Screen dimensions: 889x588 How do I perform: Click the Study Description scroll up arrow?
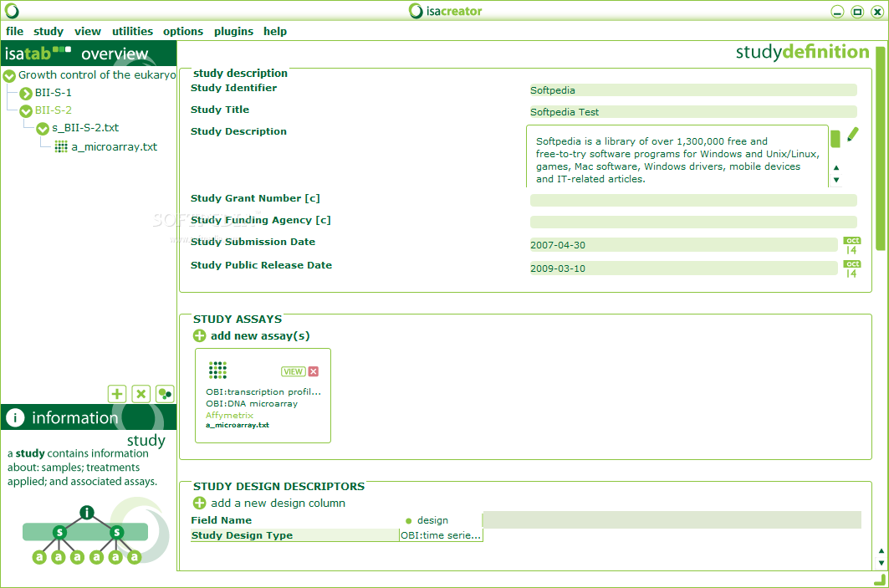(836, 167)
